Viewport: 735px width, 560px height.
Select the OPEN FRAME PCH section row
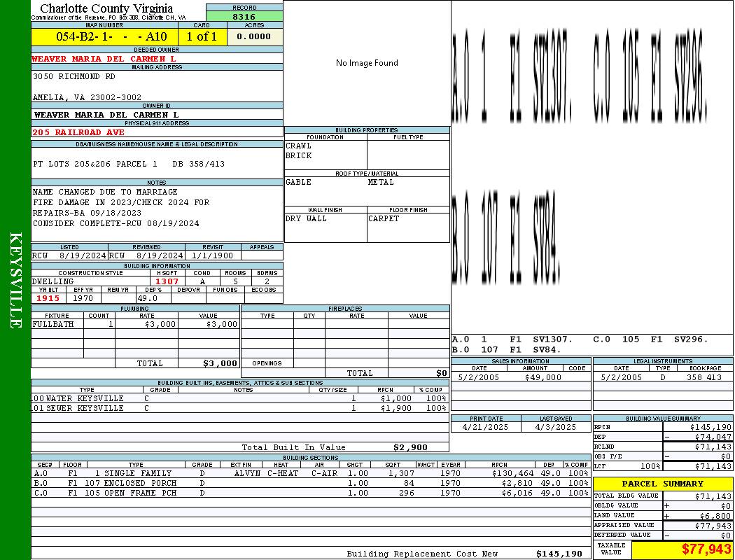click(x=311, y=493)
